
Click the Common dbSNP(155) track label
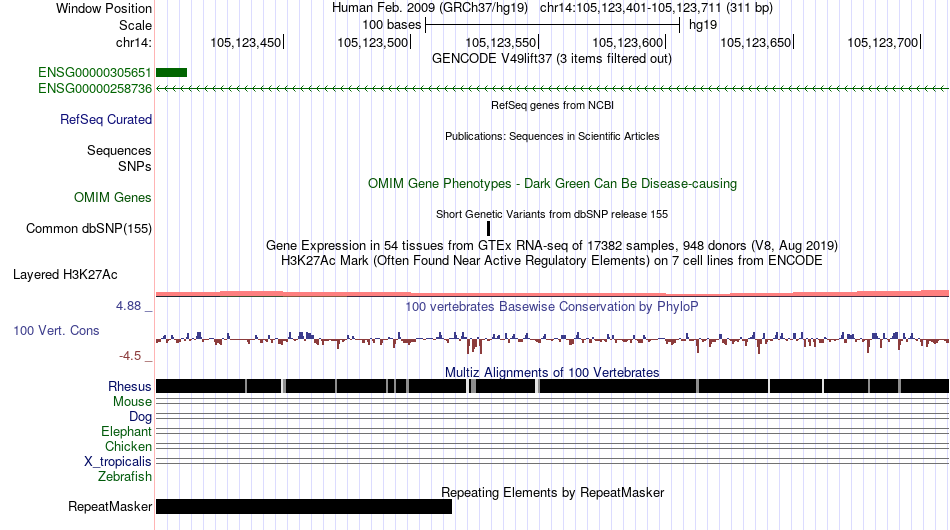click(x=89, y=228)
